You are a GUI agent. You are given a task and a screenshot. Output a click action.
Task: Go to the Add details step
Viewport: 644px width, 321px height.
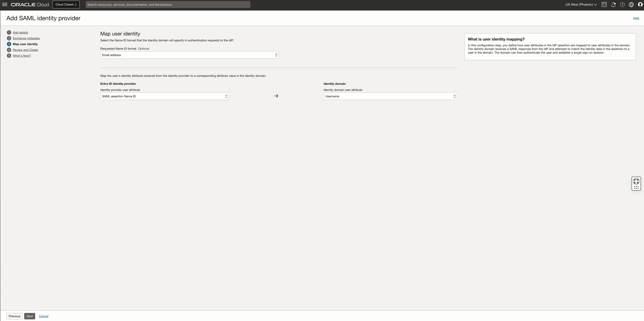point(20,33)
